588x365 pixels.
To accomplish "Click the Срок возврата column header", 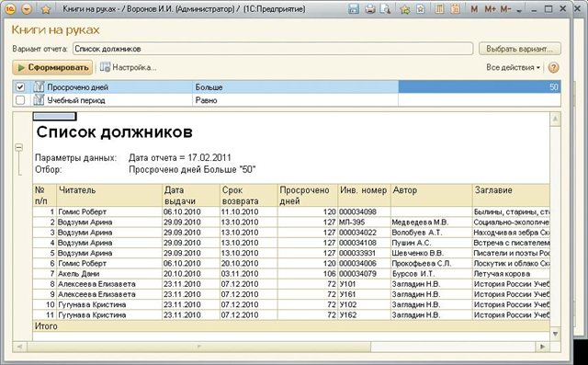I will 249,195.
